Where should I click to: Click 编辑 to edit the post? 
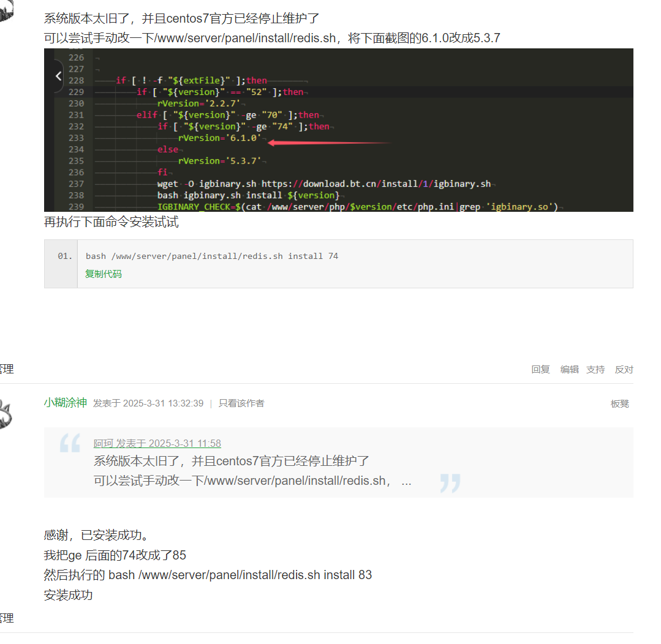point(569,369)
